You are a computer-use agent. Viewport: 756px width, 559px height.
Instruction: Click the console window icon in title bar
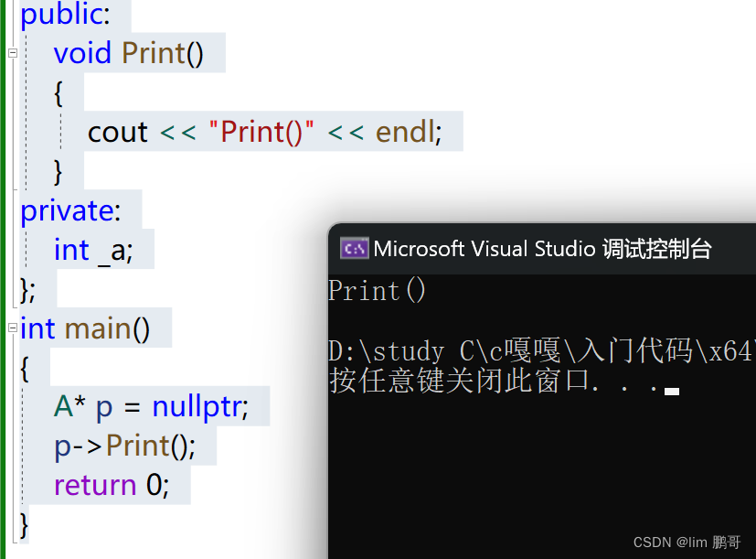click(355, 249)
